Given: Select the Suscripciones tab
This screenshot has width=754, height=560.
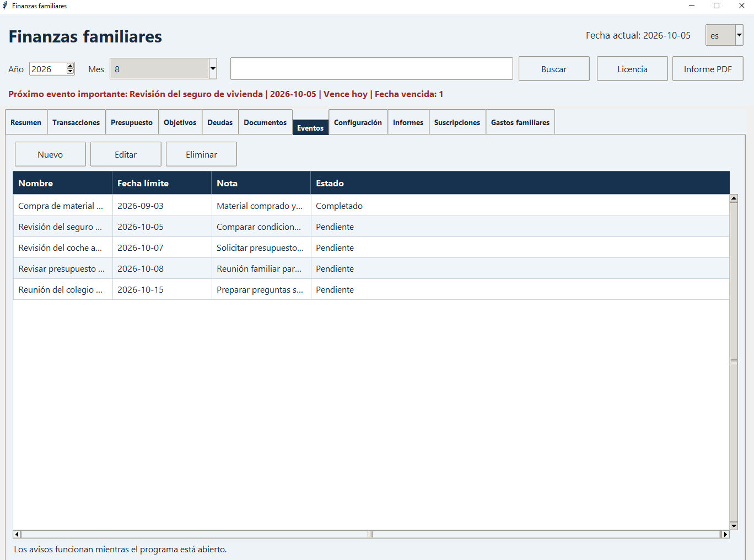Looking at the screenshot, I should tap(457, 122).
